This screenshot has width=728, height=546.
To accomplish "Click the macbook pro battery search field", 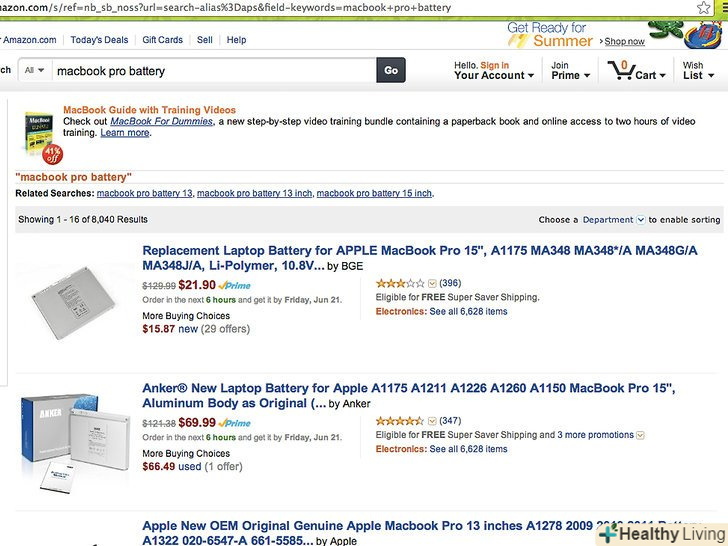I will [210, 71].
